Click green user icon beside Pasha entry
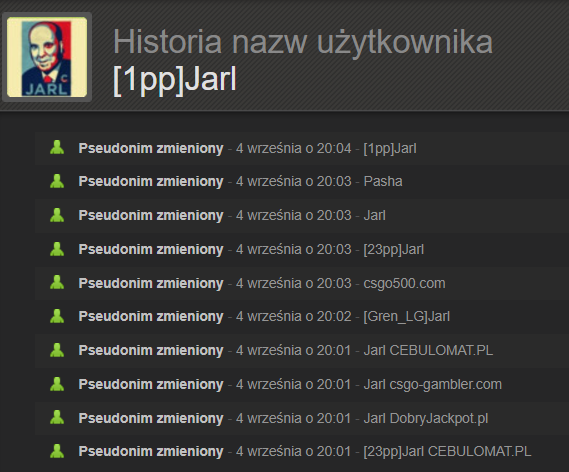The width and height of the screenshot is (569, 472). coord(57,181)
